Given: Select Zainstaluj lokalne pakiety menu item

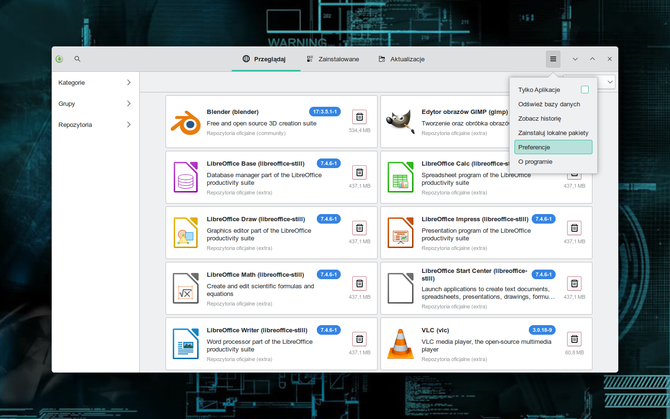Looking at the screenshot, I should 553,133.
